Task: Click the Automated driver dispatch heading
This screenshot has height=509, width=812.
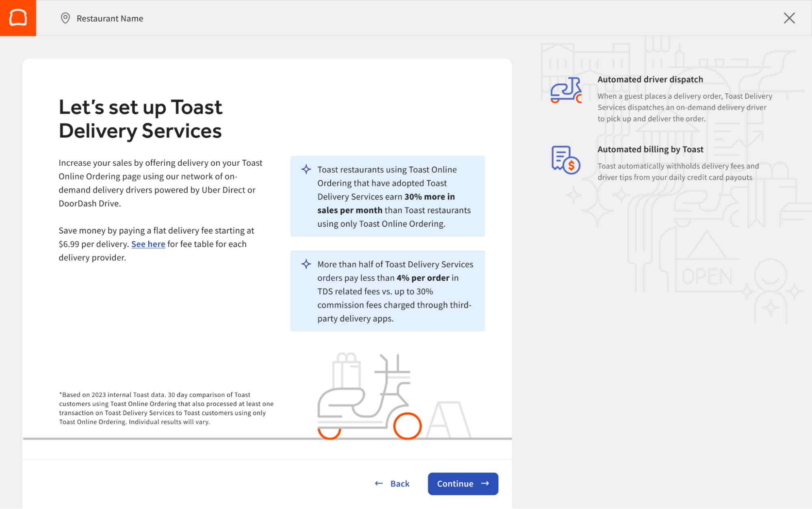Action: click(650, 79)
